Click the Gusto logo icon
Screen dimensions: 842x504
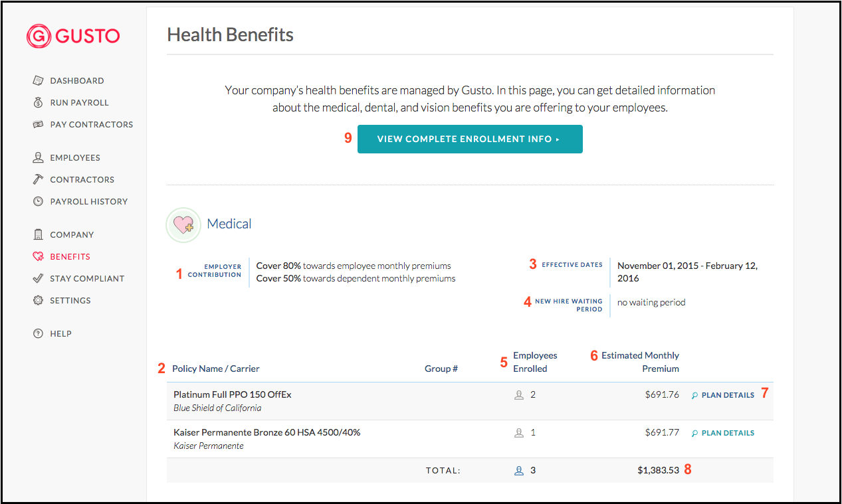(x=39, y=36)
